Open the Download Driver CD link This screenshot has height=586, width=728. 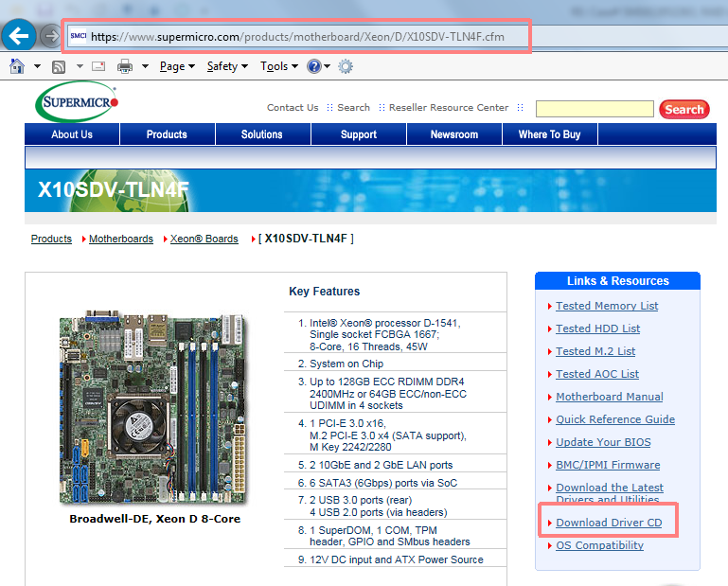click(609, 523)
